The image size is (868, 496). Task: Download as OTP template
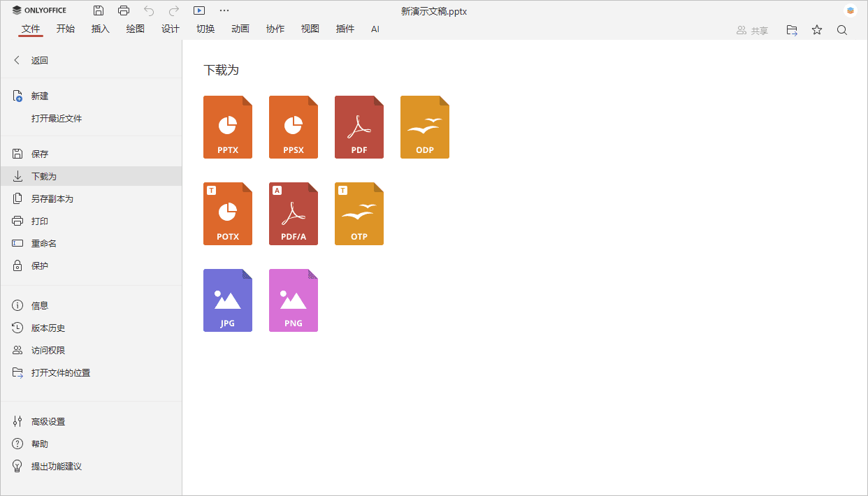tap(359, 214)
